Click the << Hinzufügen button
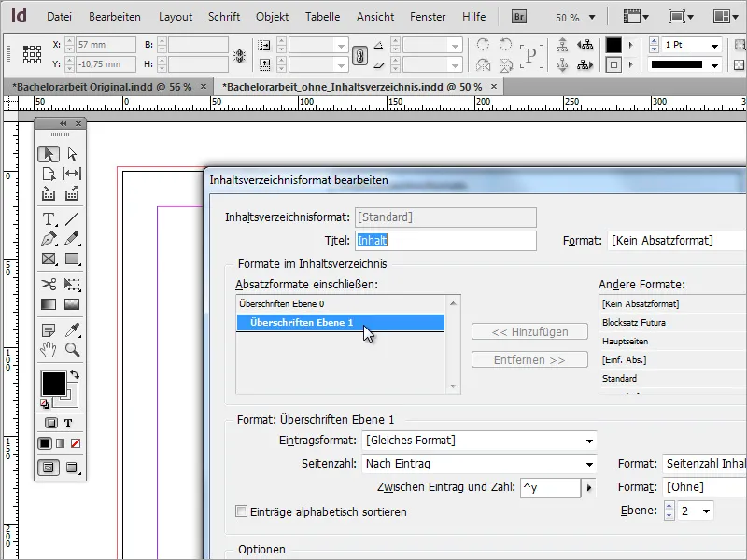 tap(529, 332)
